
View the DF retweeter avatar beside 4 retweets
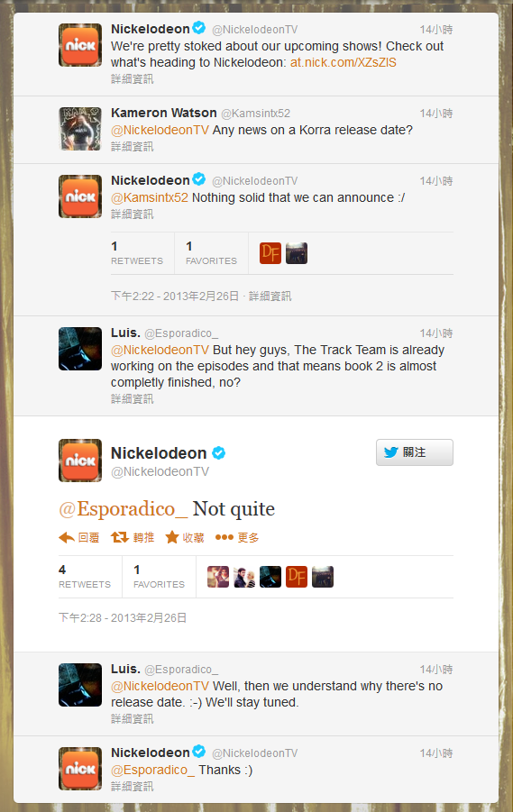point(297,577)
